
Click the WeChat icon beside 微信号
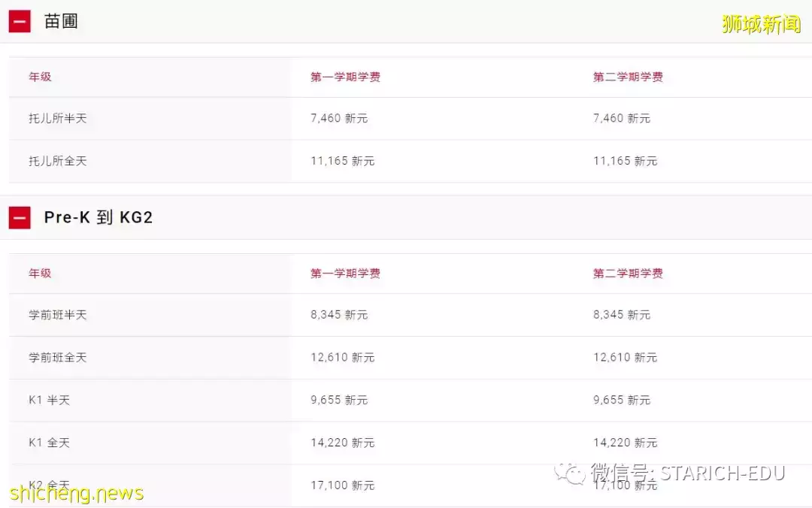pos(570,473)
